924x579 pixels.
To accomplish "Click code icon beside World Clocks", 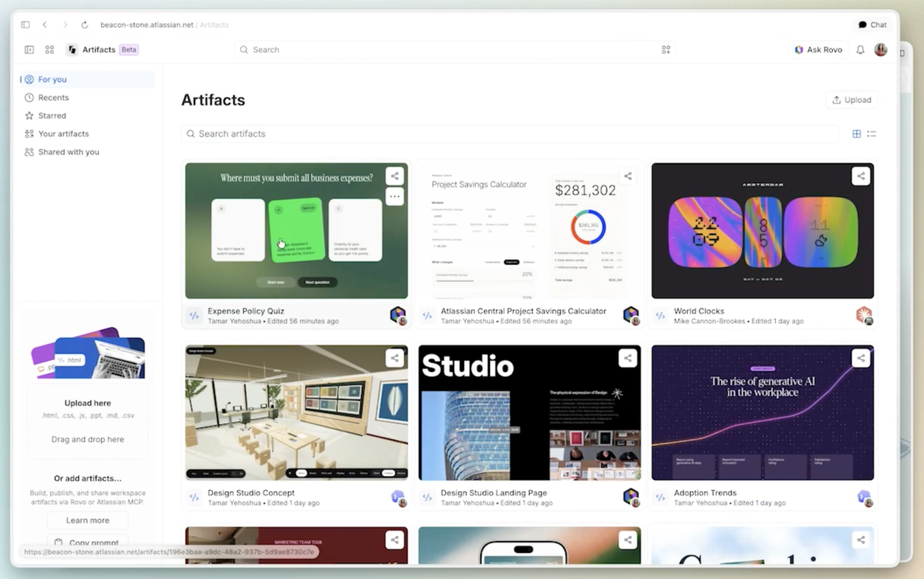I will click(x=660, y=316).
